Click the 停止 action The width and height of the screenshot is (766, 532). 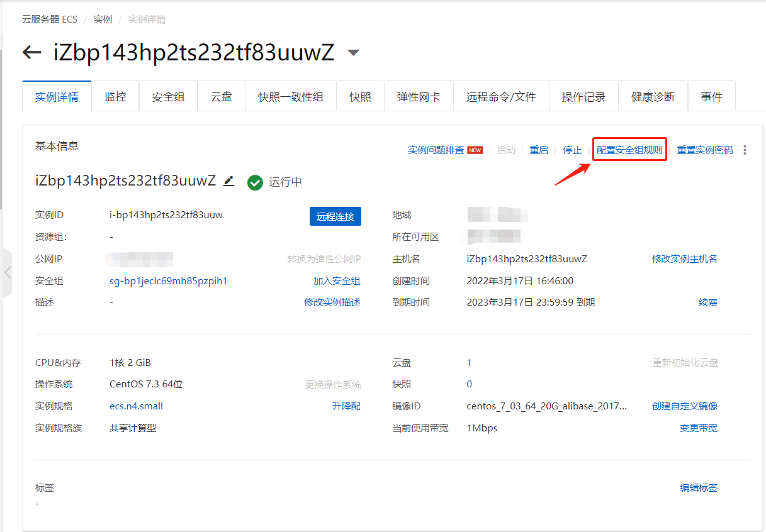tap(572, 150)
